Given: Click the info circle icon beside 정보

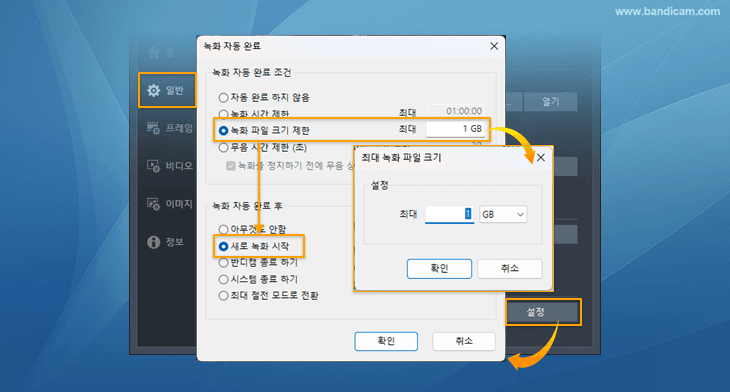Looking at the screenshot, I should pos(153,242).
